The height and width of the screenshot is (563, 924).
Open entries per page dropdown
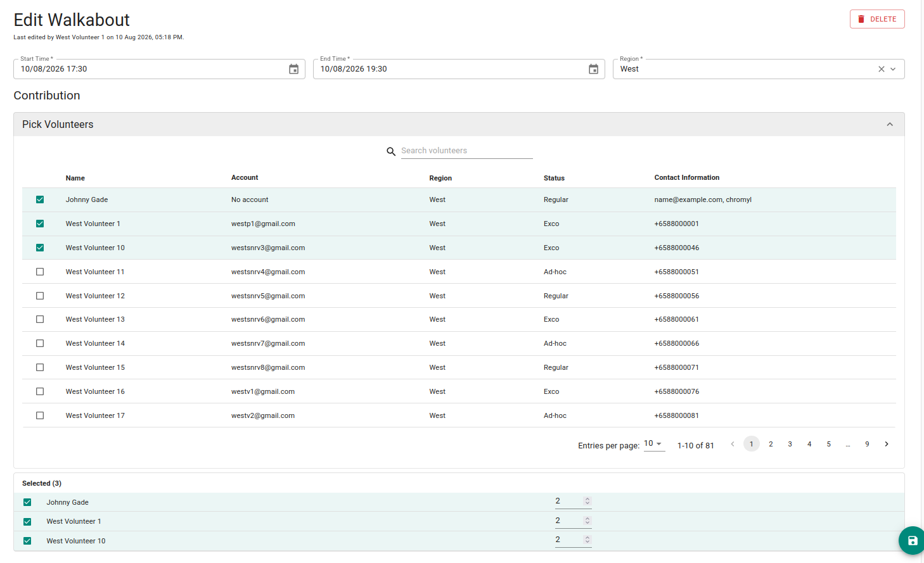click(654, 444)
